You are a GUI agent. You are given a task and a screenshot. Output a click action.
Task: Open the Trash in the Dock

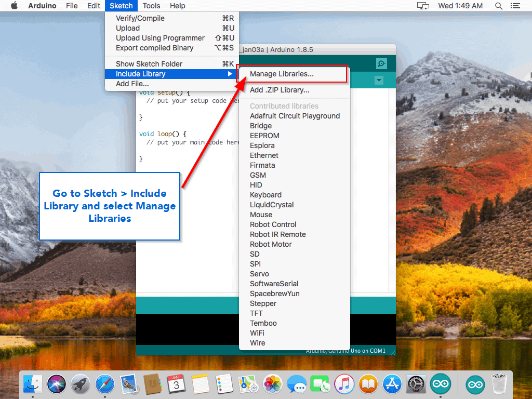pos(499,384)
